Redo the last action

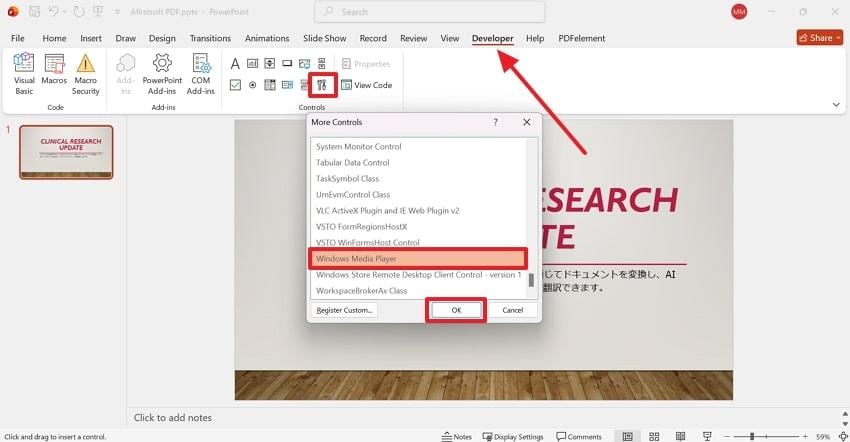[79, 11]
